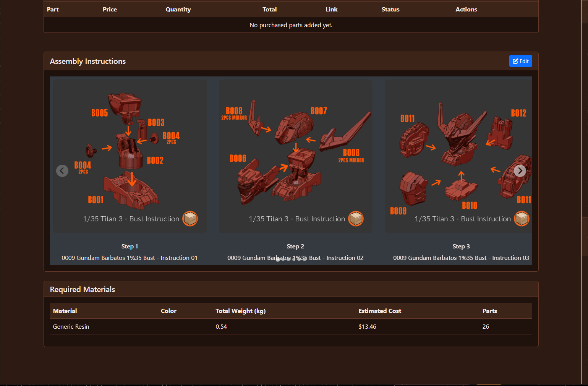Click the package icon on Step 3 instruction card
This screenshot has height=386, width=588.
pyautogui.click(x=522, y=219)
